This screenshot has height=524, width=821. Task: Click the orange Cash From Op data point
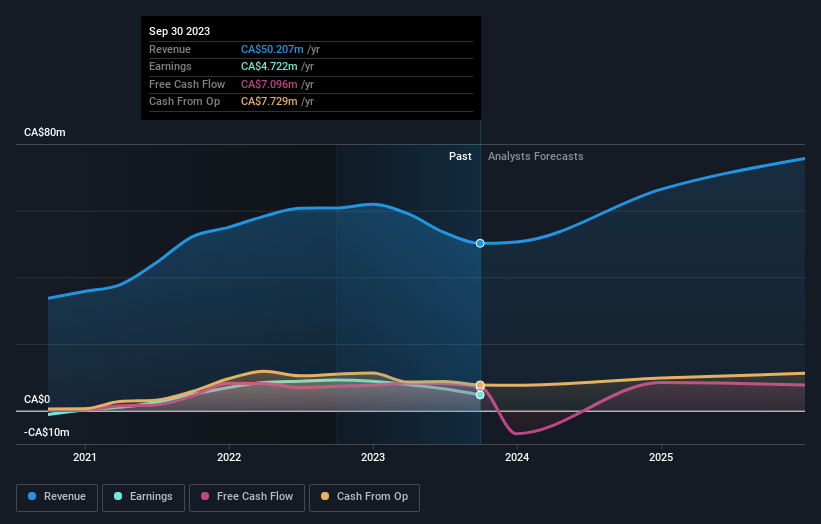pyautogui.click(x=480, y=385)
